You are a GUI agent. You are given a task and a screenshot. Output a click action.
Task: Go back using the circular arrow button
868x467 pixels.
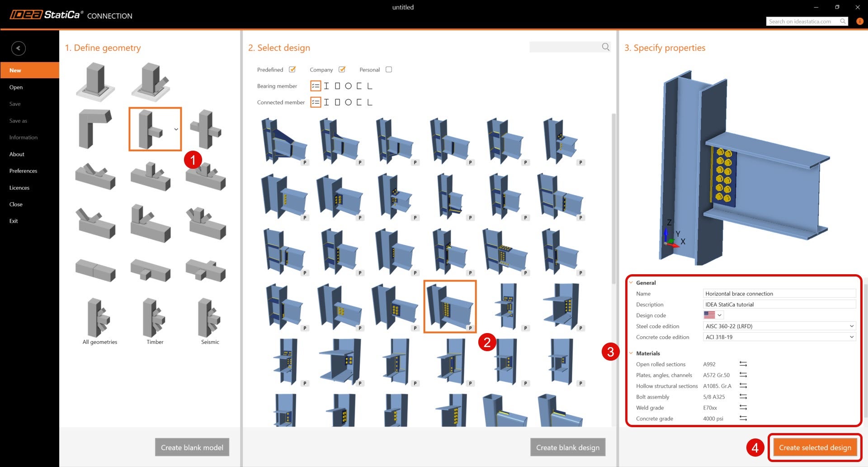click(x=19, y=48)
